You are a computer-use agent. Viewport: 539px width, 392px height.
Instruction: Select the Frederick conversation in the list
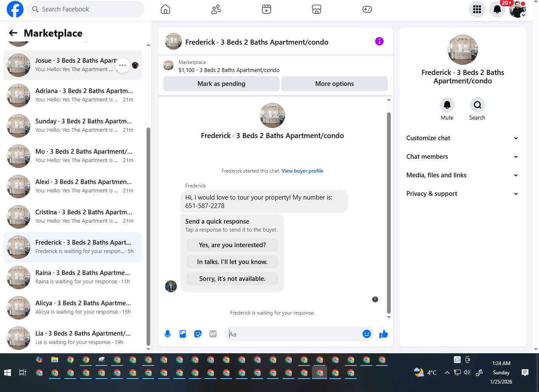72,247
